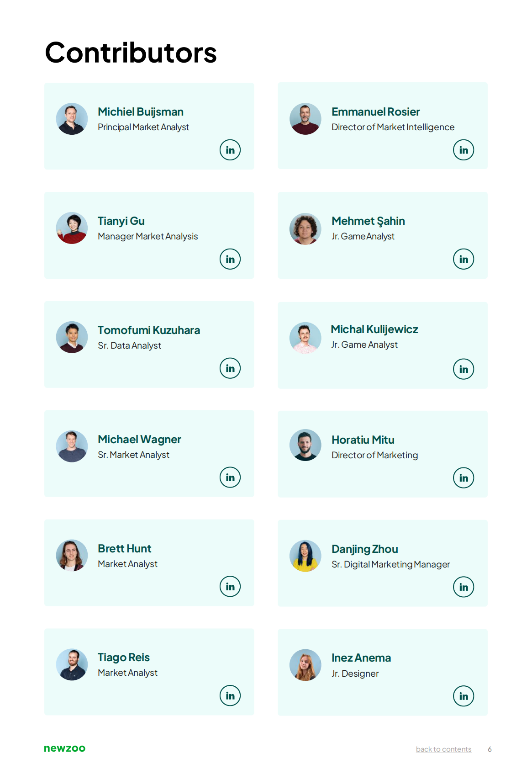
Task: Click Tianyi Gu's LinkedIn icon
Action: [x=230, y=259]
